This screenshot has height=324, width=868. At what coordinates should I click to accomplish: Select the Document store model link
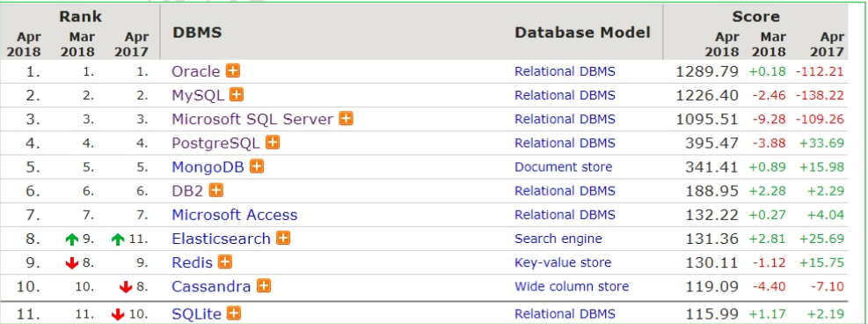tap(564, 166)
